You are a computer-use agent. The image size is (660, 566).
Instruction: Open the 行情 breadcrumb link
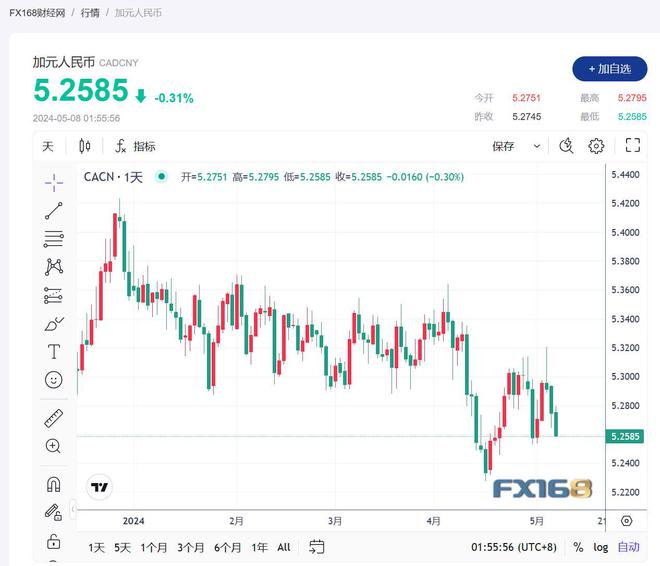tap(90, 13)
